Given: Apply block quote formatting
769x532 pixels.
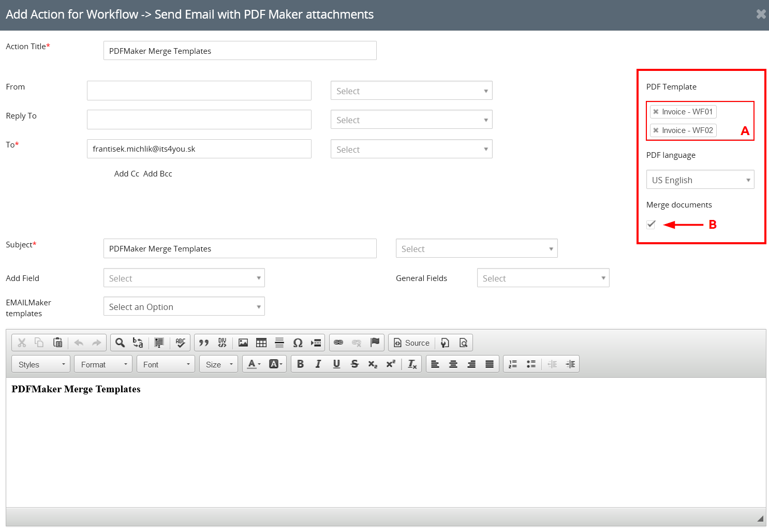Looking at the screenshot, I should coord(204,343).
